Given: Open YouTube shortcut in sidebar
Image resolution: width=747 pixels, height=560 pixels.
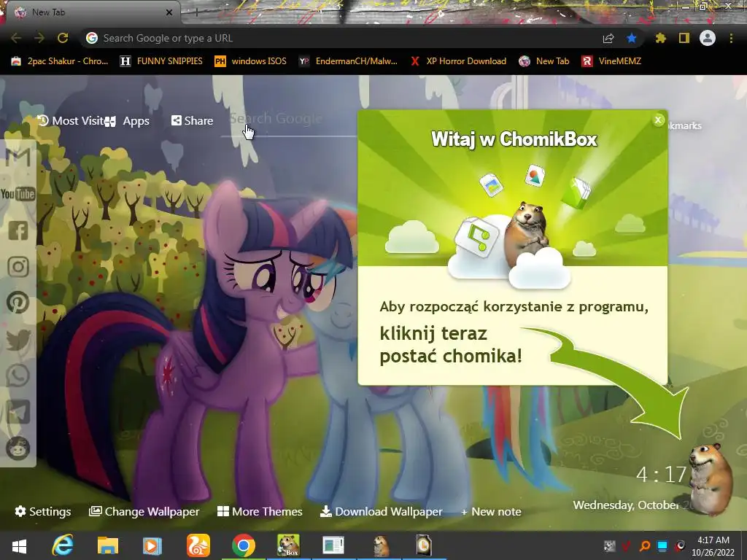Looking at the screenshot, I should coord(18,194).
